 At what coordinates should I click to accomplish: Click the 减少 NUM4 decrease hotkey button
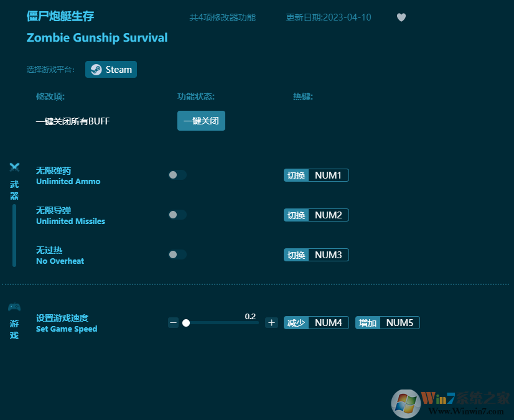click(316, 323)
